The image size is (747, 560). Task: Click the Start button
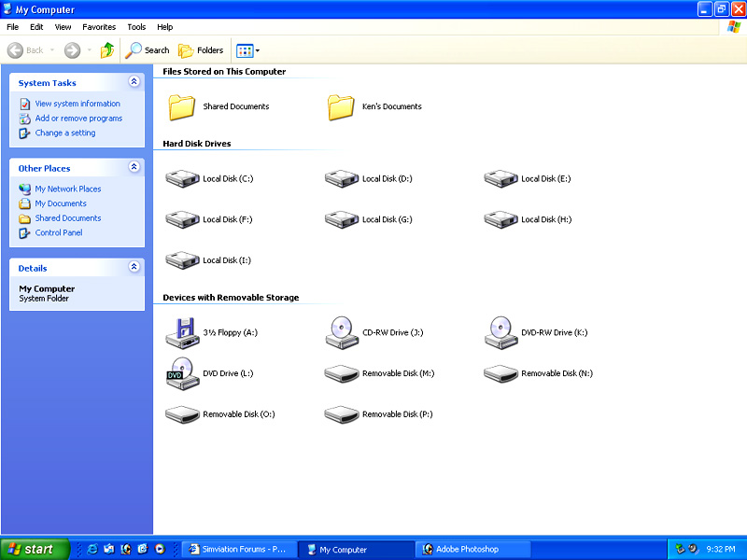coord(35,549)
